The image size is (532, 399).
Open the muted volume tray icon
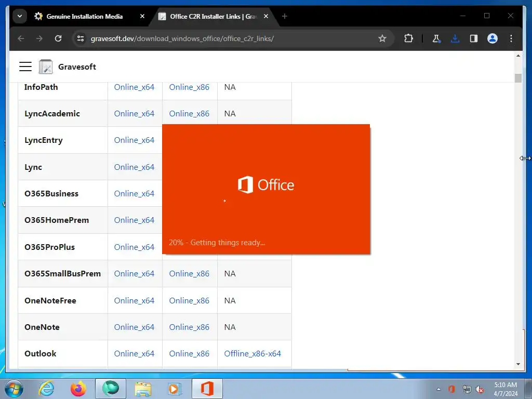480,389
